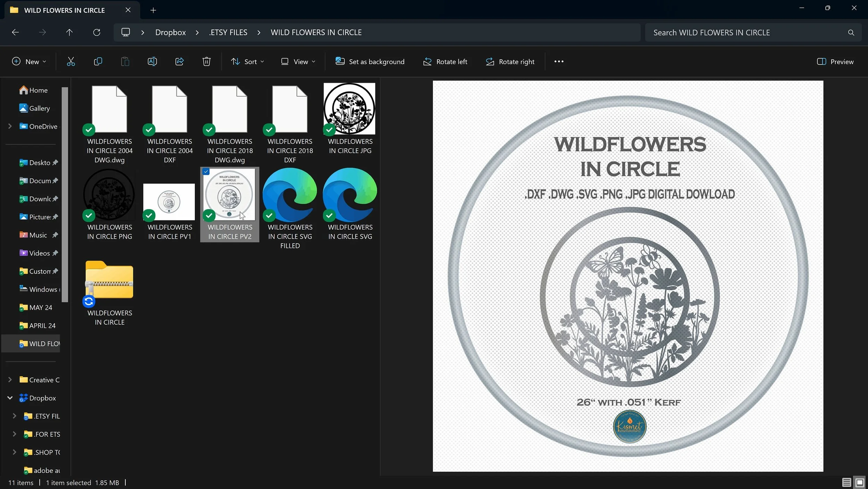Open the See more three-dots menu
This screenshot has width=868, height=489.
click(559, 62)
